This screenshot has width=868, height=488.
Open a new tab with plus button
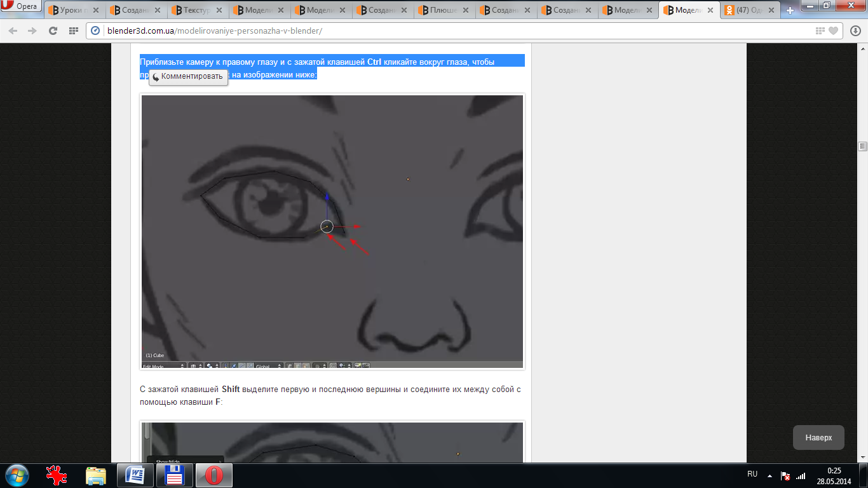pyautogui.click(x=790, y=11)
